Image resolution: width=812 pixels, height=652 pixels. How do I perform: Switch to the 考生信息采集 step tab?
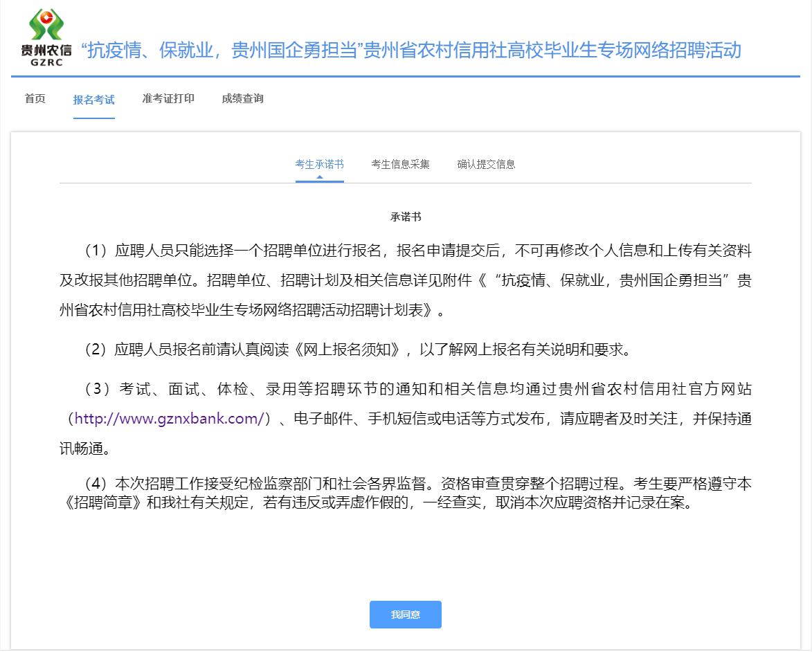click(x=400, y=164)
